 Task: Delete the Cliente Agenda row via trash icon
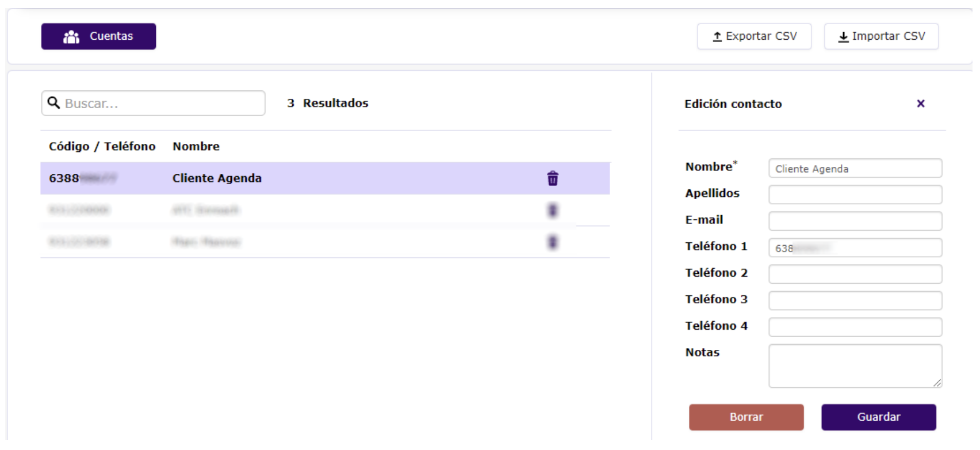click(x=552, y=178)
